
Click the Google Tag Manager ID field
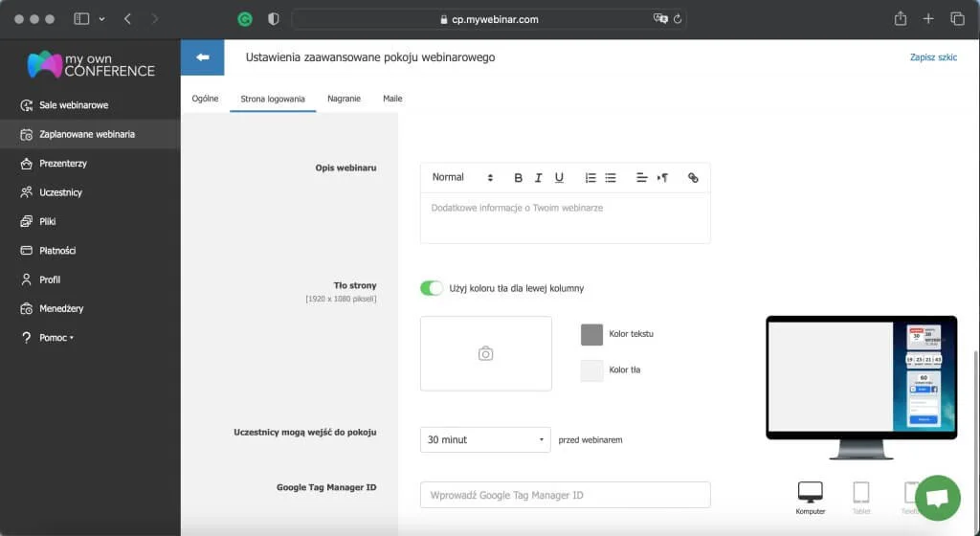click(565, 495)
